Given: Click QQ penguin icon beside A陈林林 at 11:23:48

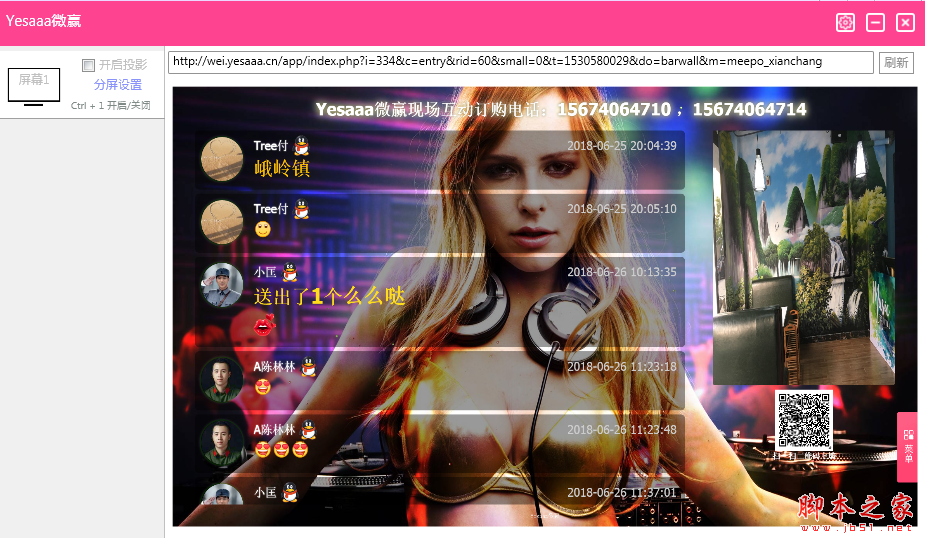Looking at the screenshot, I should click(x=309, y=430).
